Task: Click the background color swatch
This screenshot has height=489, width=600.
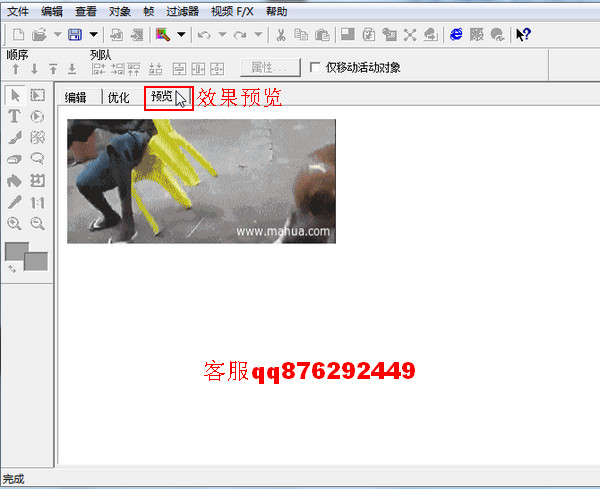Action: click(36, 262)
